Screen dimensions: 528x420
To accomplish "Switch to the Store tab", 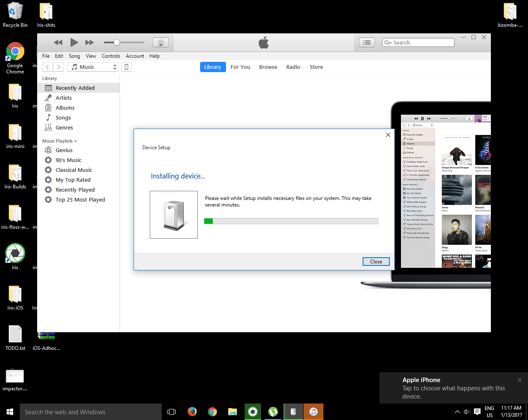I will (x=316, y=67).
